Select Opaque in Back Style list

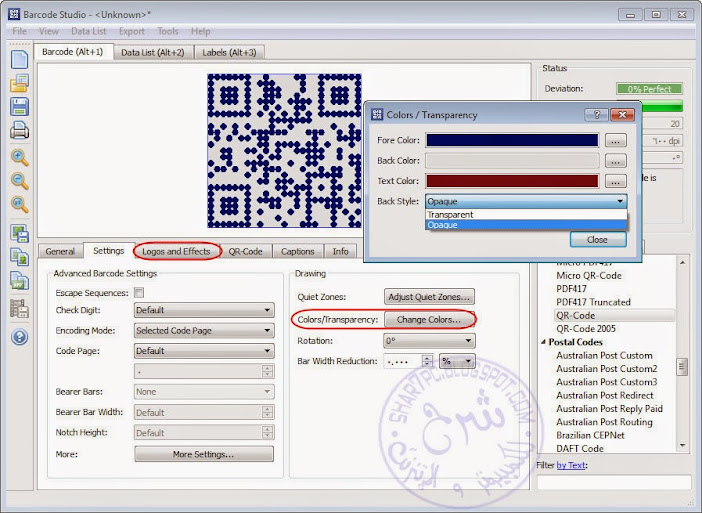click(x=526, y=225)
